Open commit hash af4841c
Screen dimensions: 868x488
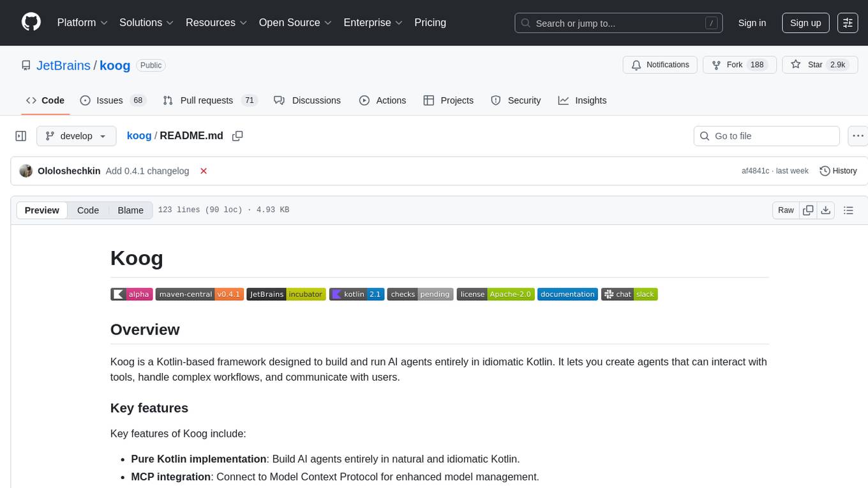756,171
